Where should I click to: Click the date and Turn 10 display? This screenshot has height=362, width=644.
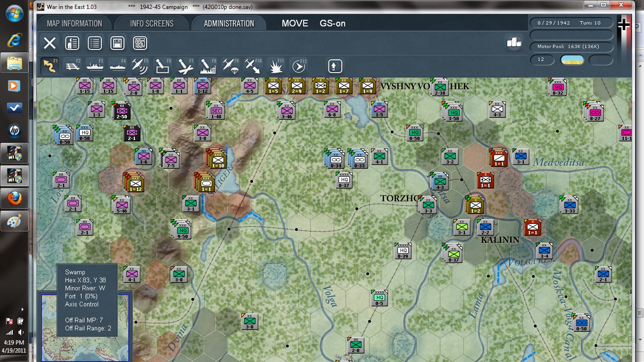point(572,23)
